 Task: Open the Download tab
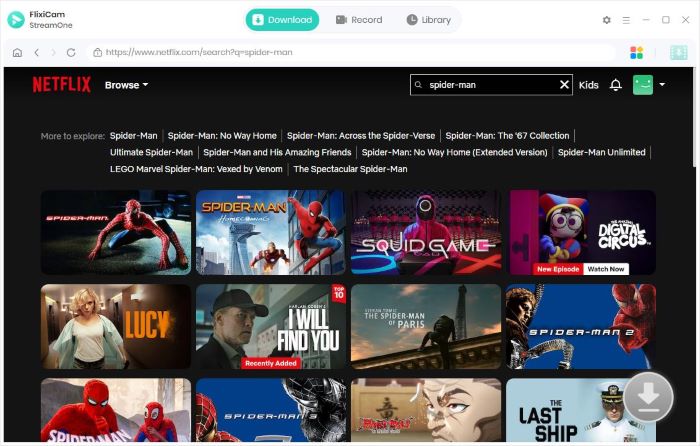tap(282, 20)
